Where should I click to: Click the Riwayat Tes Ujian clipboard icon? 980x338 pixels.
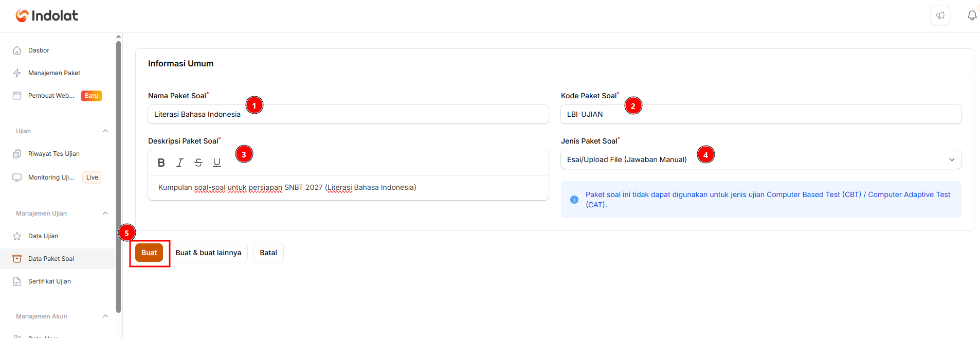(x=17, y=154)
